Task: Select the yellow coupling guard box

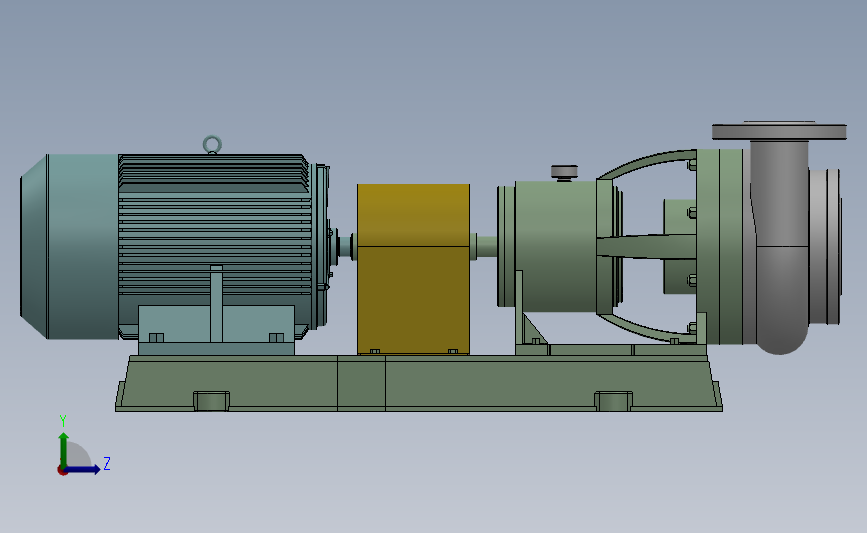Action: 414,269
